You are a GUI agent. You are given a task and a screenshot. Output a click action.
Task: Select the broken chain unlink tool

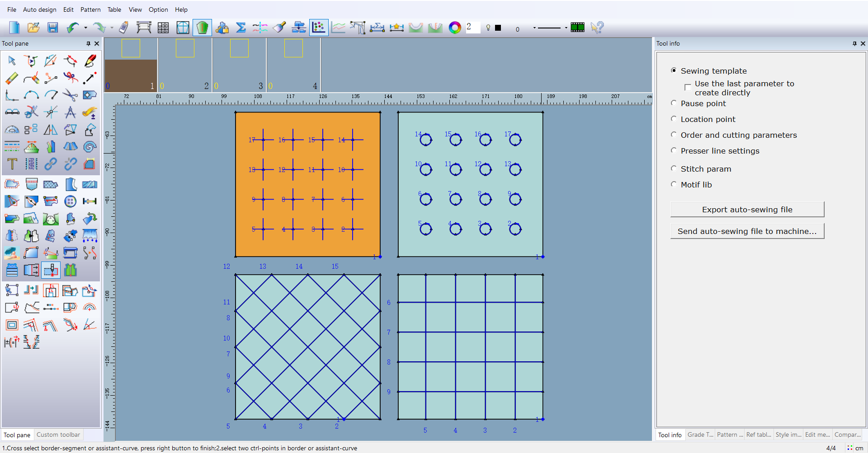(x=70, y=163)
